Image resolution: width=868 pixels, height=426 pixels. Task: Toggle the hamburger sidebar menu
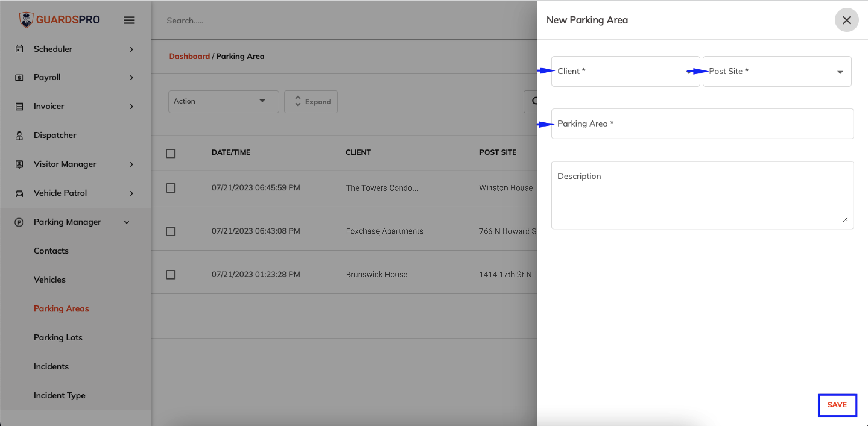click(x=129, y=20)
